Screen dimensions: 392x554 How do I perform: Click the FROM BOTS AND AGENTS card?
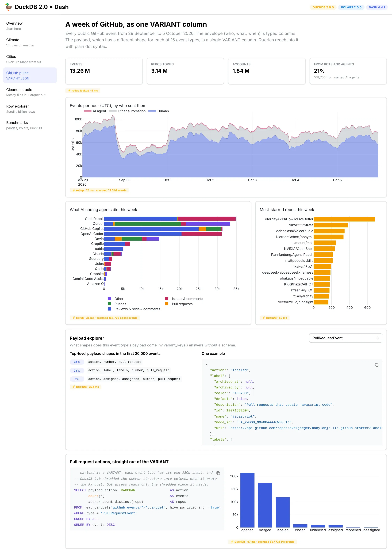tap(348, 71)
